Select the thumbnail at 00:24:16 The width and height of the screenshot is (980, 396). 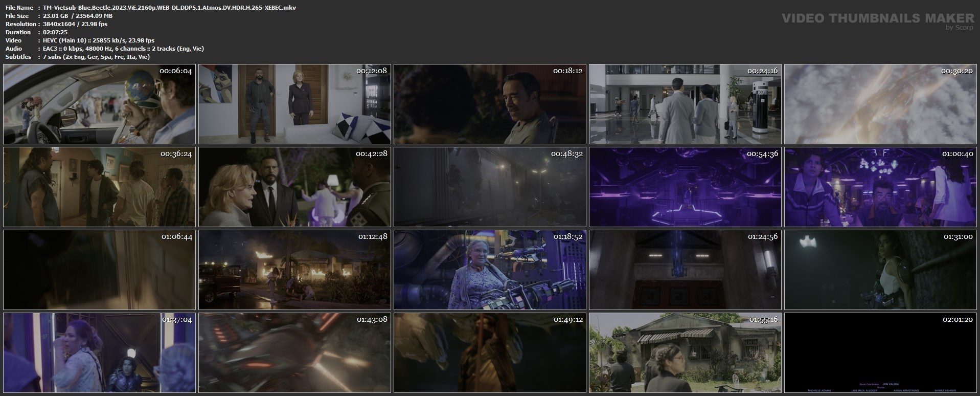pos(685,104)
